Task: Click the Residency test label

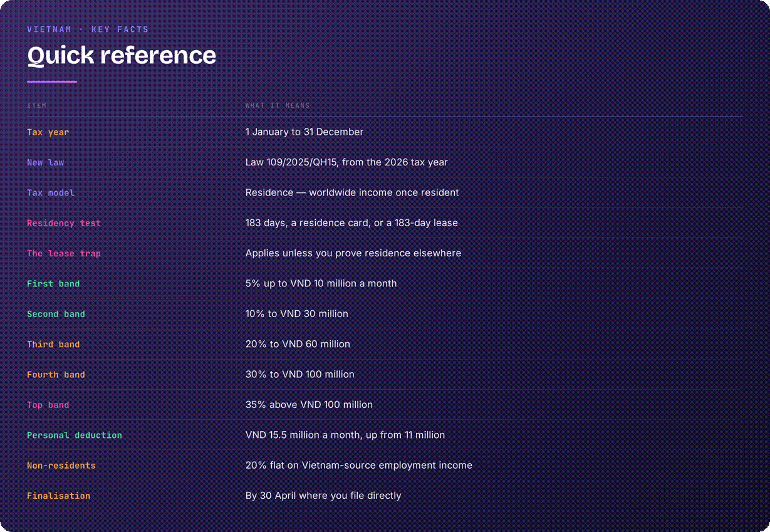Action: click(x=64, y=223)
